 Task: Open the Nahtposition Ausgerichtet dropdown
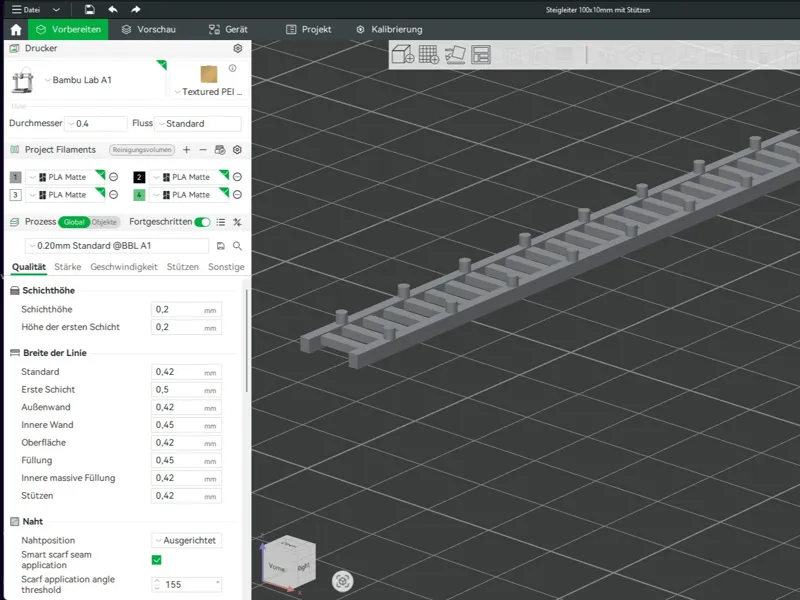[186, 540]
